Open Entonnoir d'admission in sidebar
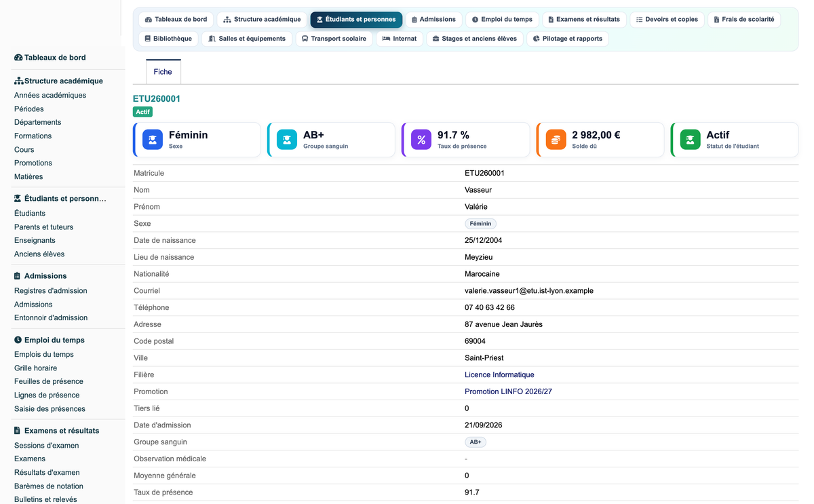 click(51, 318)
